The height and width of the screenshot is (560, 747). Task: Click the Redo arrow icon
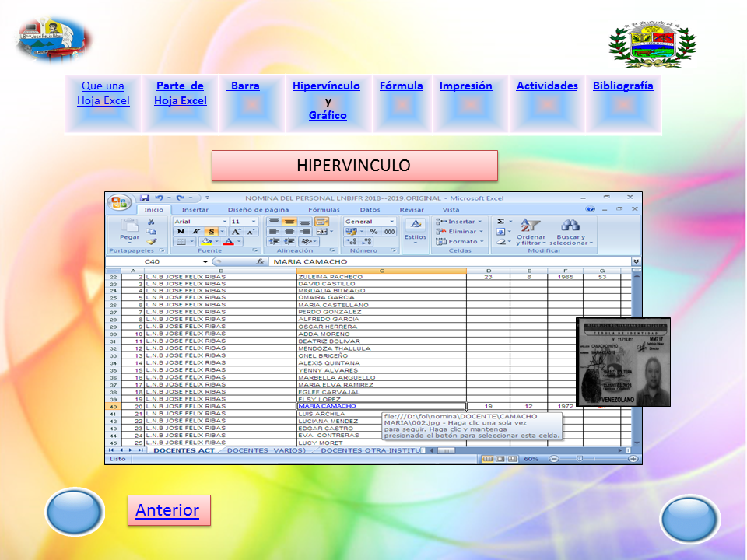click(x=180, y=198)
